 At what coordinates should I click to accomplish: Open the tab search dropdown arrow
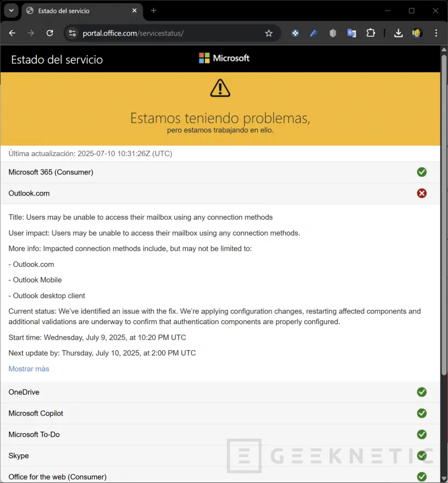click(11, 10)
